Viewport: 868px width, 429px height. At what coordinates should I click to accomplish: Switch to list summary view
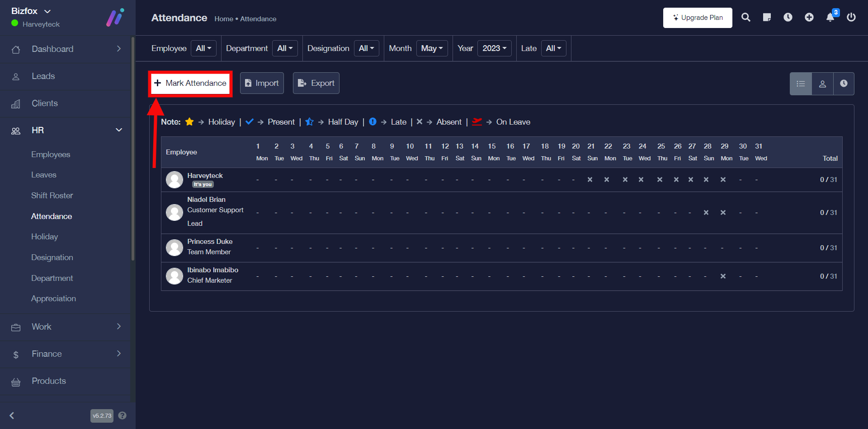[801, 84]
